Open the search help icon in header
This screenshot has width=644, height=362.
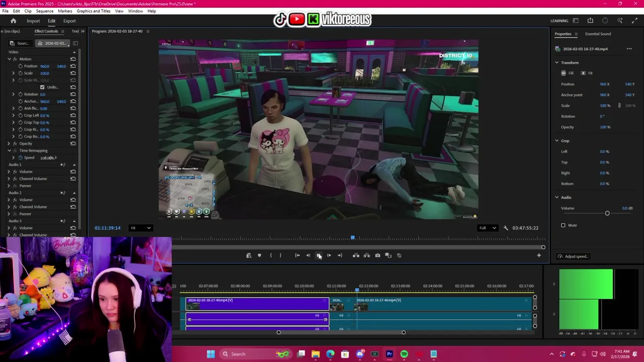click(x=620, y=21)
